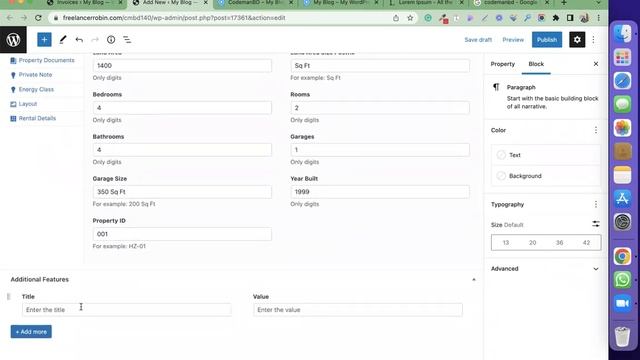The width and height of the screenshot is (640, 360).
Task: Open Chrome three-dot menu
Action: [x=598, y=18]
